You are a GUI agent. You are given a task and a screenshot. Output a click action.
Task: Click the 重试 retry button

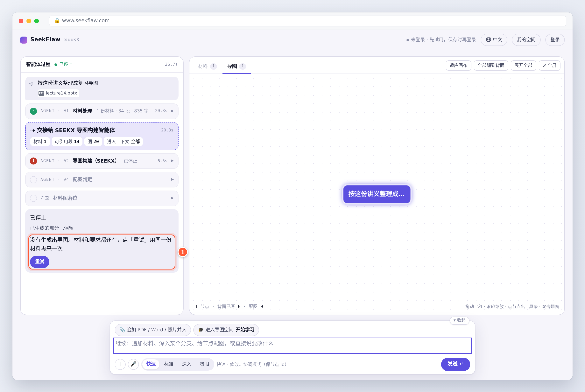tap(39, 262)
